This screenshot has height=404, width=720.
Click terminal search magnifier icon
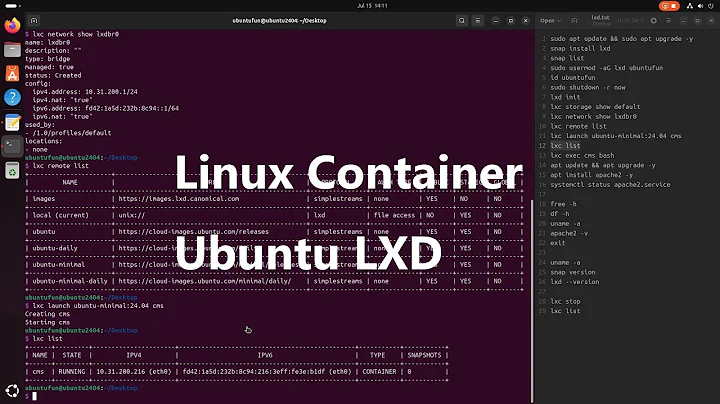462,21
